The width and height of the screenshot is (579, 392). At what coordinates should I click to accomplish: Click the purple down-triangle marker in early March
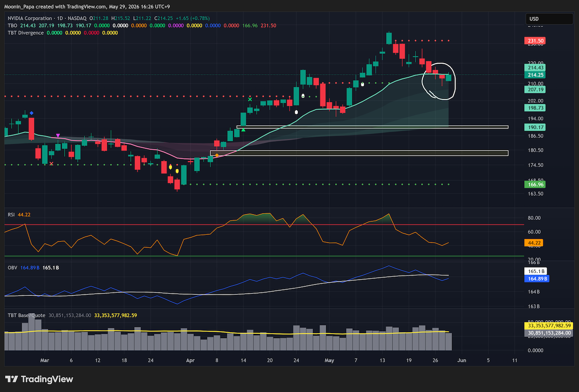[x=58, y=135]
